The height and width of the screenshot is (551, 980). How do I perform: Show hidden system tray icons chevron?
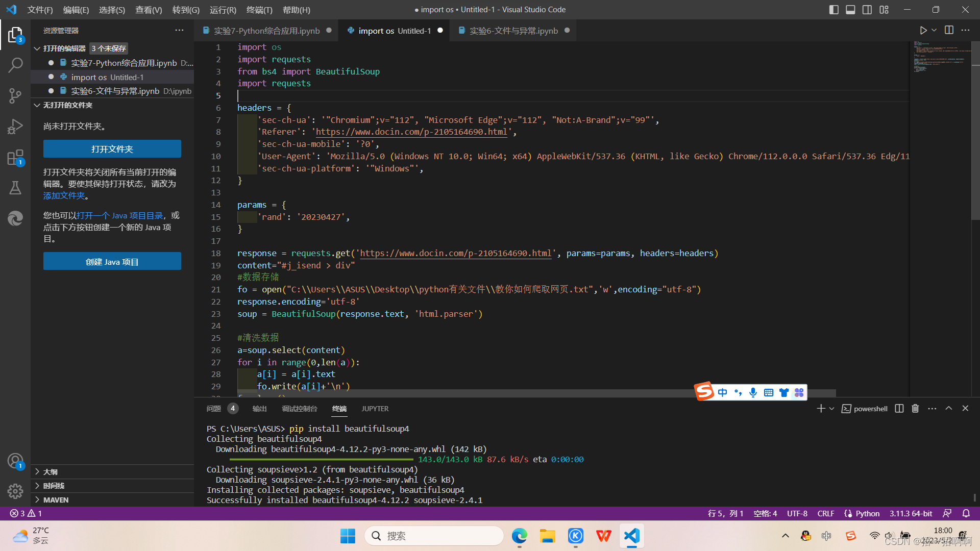(x=786, y=536)
